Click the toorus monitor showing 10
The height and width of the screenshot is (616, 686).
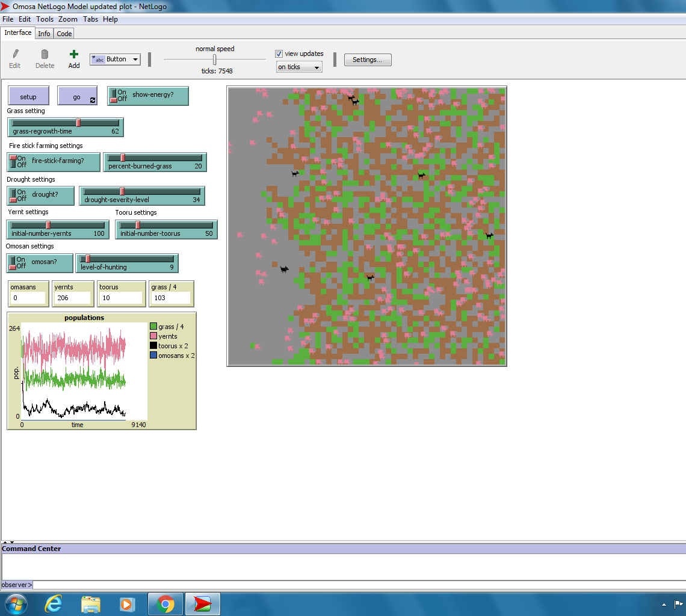121,294
